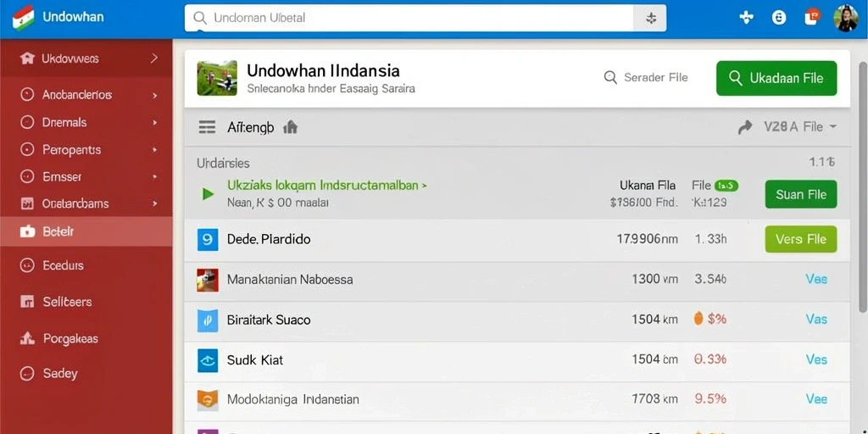Select Peropentis sidebar item

[x=86, y=150]
